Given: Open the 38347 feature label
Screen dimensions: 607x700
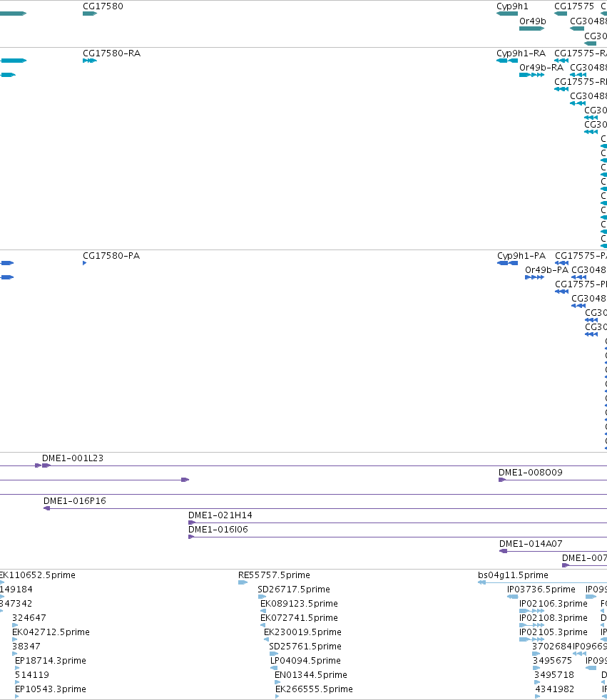Looking at the screenshot, I should pos(26,647).
